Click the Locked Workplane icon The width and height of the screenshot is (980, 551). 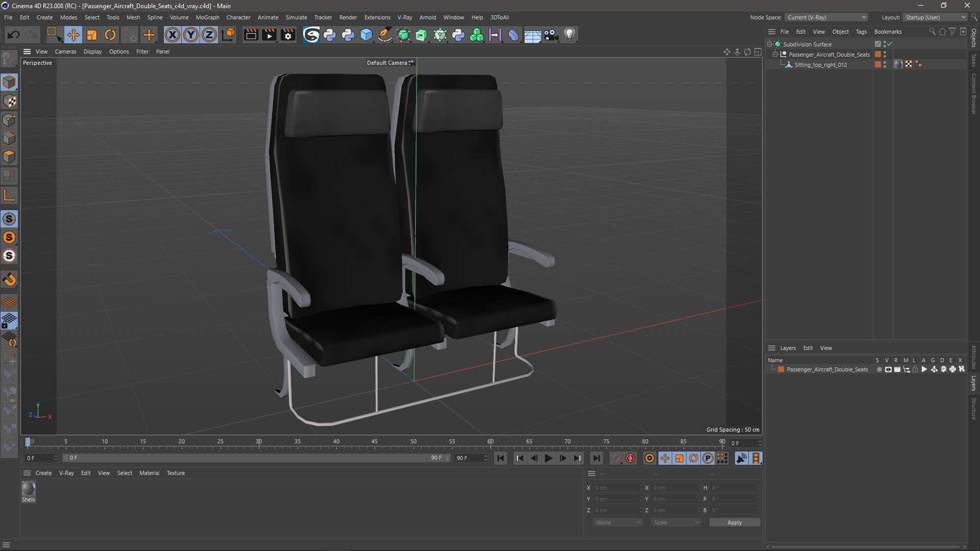[9, 321]
